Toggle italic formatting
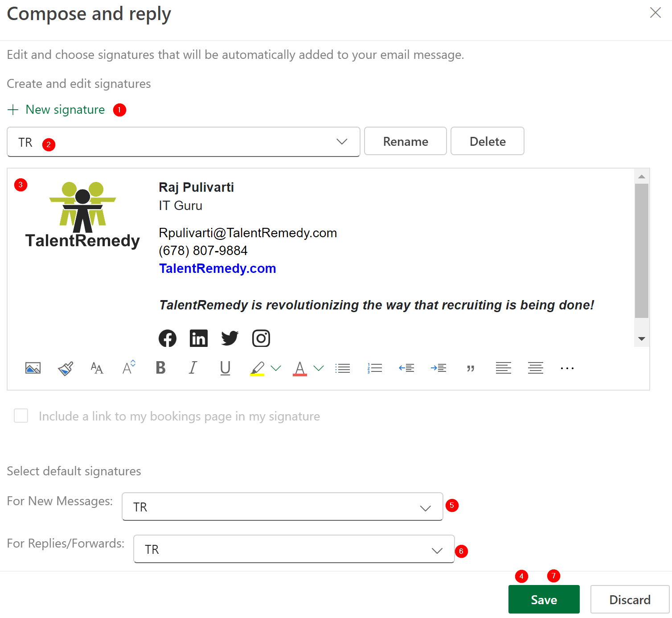 click(x=193, y=368)
